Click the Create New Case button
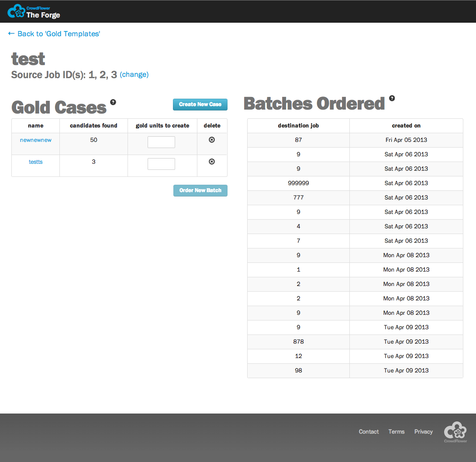 tap(200, 104)
